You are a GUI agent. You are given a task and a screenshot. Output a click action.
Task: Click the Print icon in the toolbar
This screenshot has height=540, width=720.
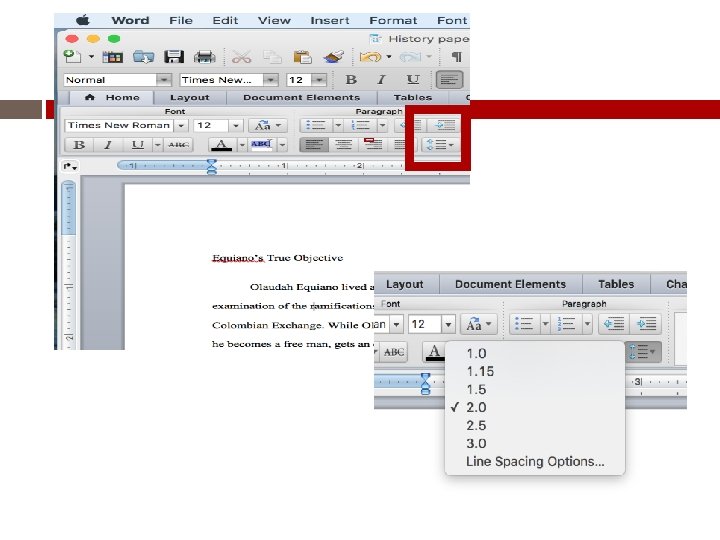pyautogui.click(x=205, y=57)
